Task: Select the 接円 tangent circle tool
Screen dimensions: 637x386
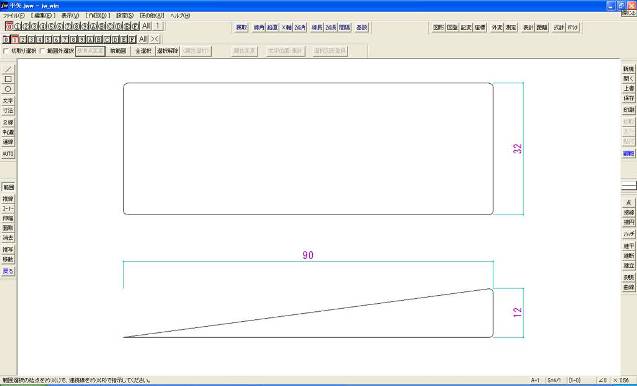Action: click(x=628, y=223)
